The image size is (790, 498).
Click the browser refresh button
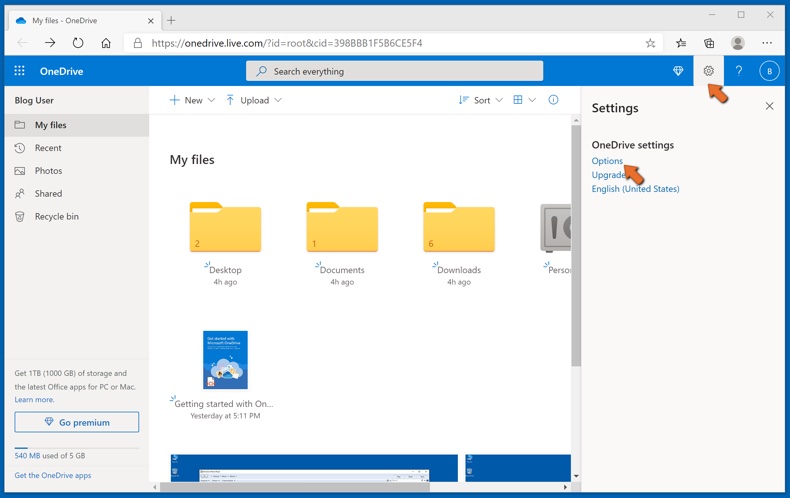(x=78, y=43)
